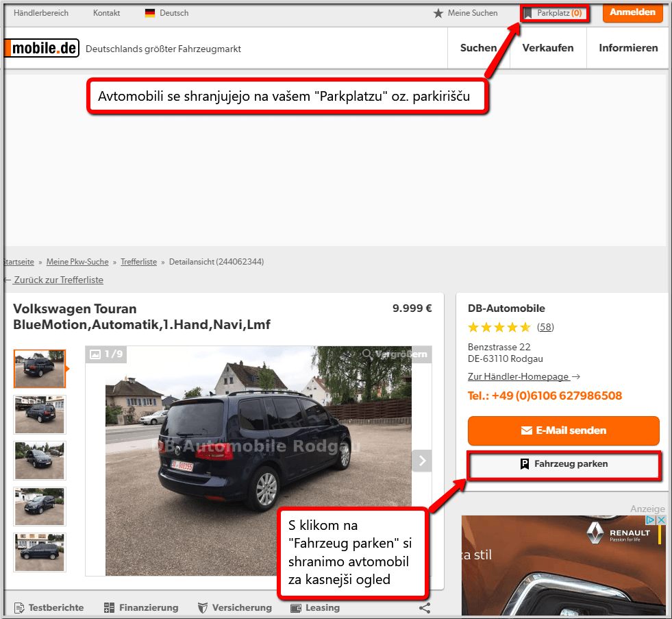Screen dimensions: 672x619
Task: Open the Verkaufen menu
Action: click(548, 47)
